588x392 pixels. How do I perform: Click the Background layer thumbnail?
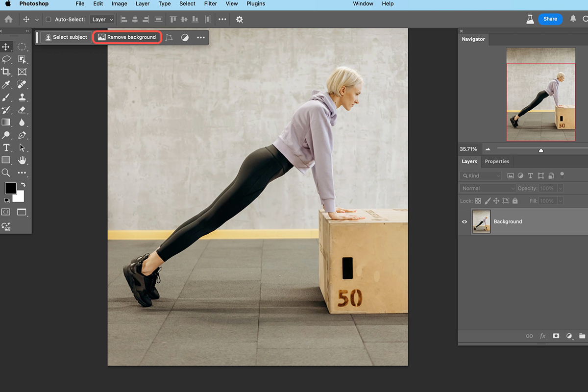pyautogui.click(x=481, y=221)
